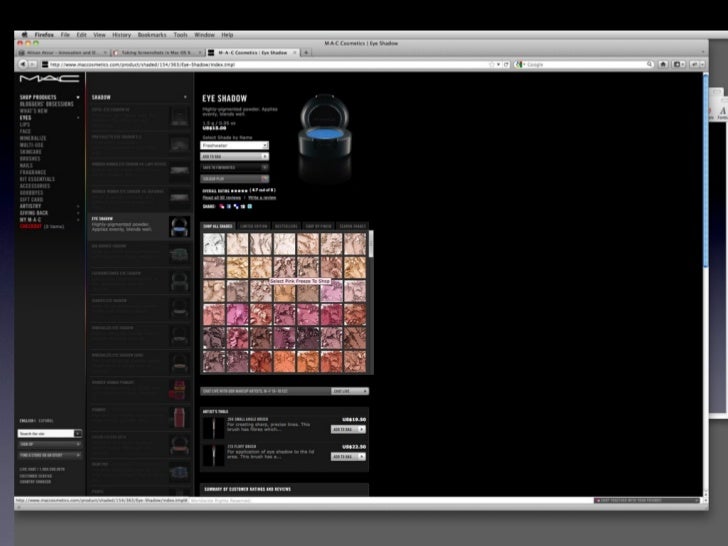This screenshot has width=728, height=546.
Task: Open the Face category
Action: (25, 131)
